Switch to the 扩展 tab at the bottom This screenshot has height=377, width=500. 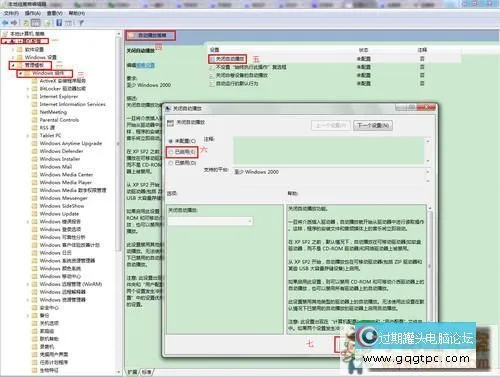[133, 372]
